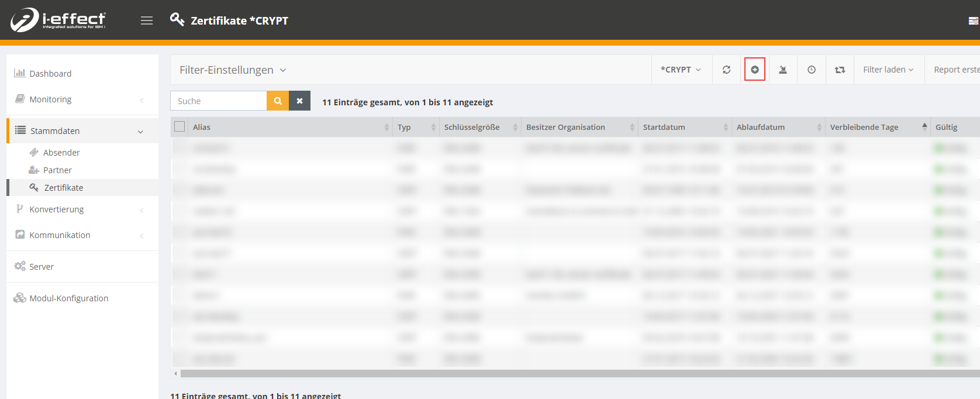Check the select-all checkbox in table header
980x399 pixels.
point(180,126)
